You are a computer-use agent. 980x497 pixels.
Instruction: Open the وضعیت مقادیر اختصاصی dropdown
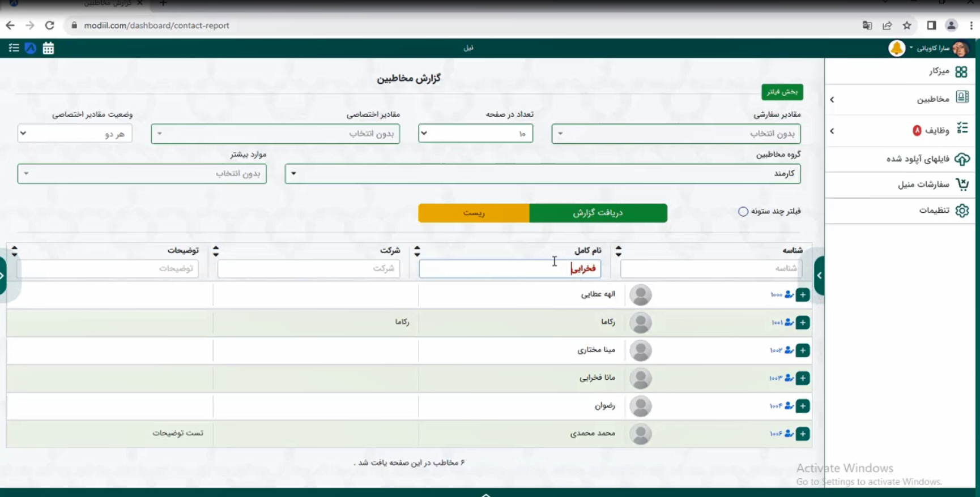click(75, 134)
